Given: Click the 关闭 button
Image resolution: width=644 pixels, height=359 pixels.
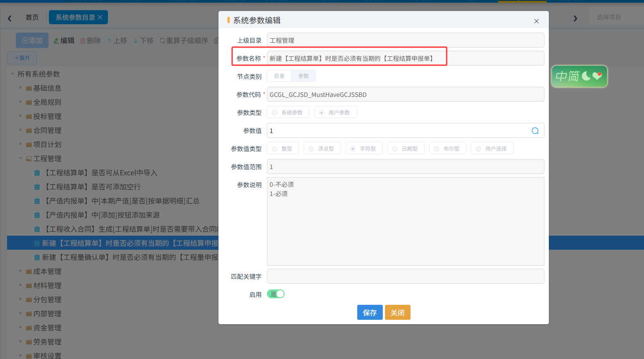Looking at the screenshot, I should [x=398, y=312].
